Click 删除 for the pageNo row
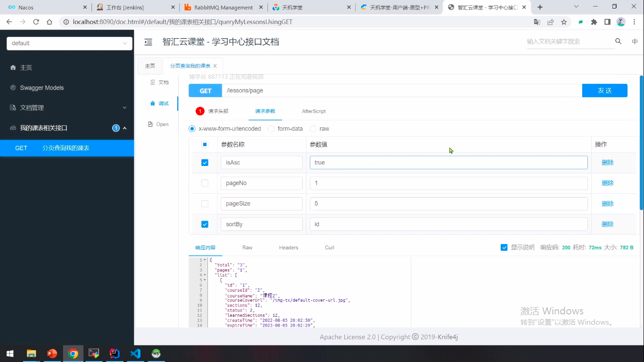The width and height of the screenshot is (644, 362). 608,183
